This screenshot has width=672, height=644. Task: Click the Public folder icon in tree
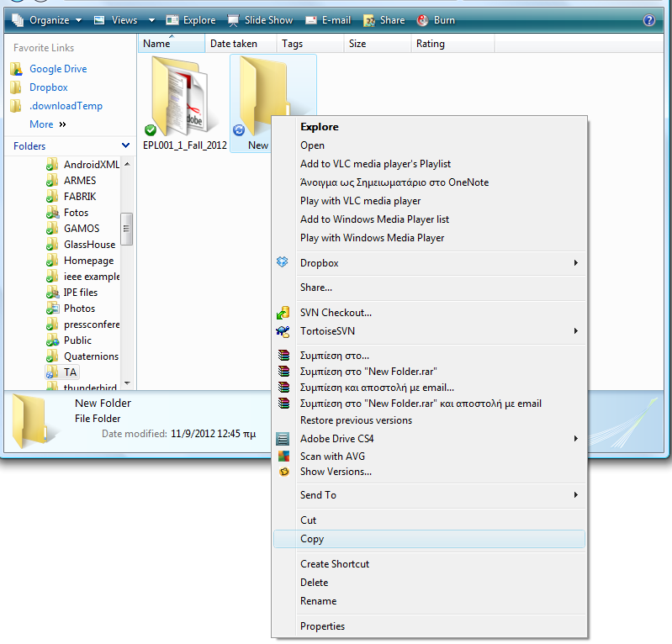(x=53, y=340)
